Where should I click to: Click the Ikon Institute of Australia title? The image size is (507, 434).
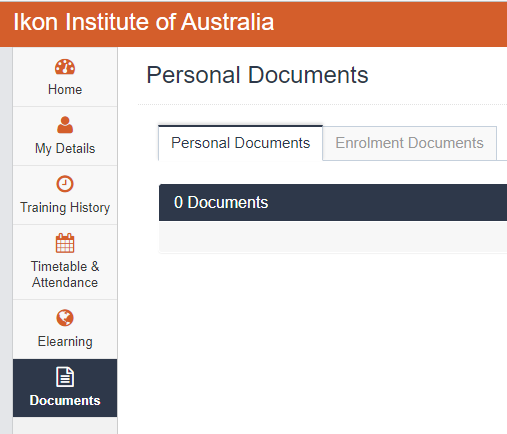[144, 22]
